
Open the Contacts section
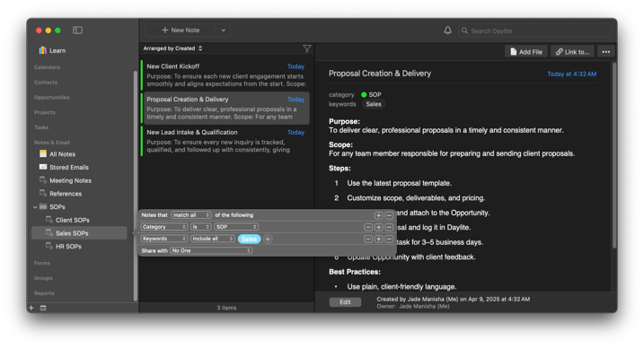tap(46, 83)
